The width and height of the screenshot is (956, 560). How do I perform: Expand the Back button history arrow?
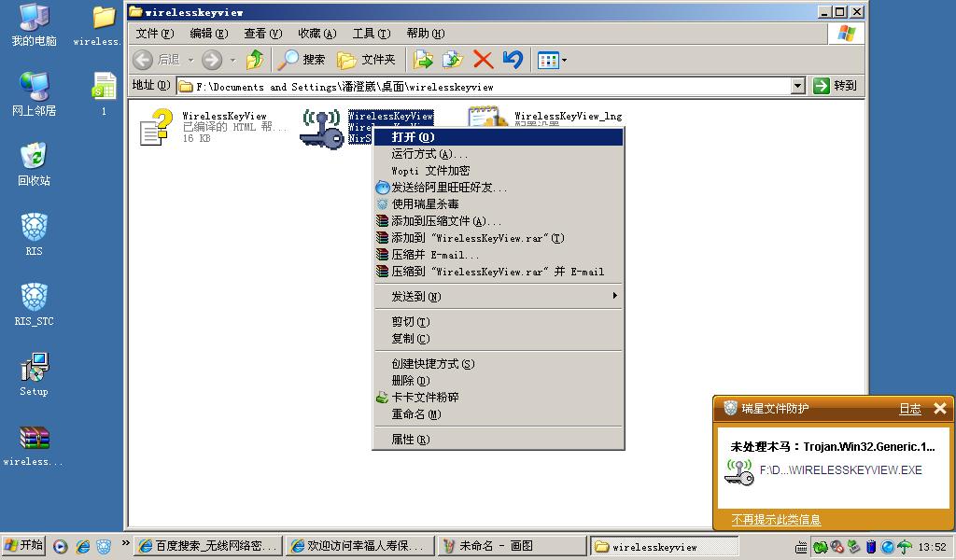190,60
